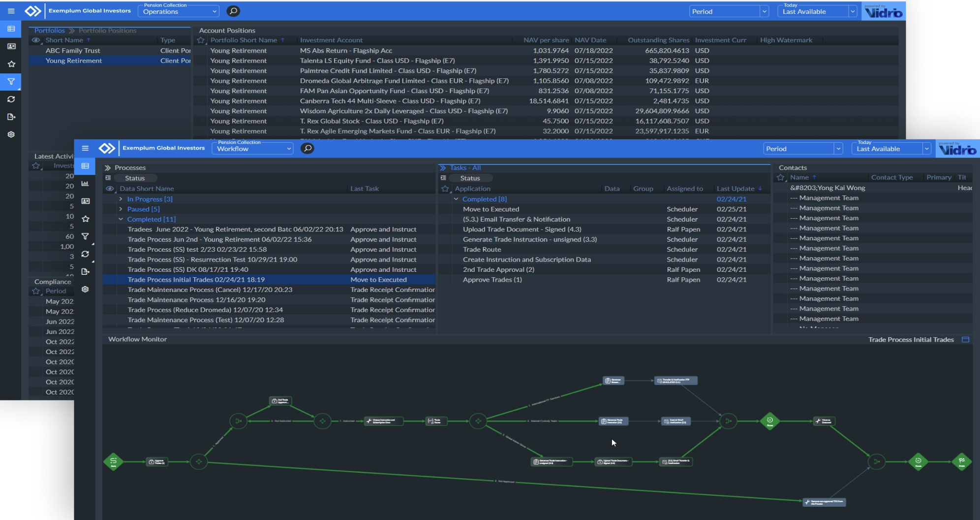
Task: Select MS Abs Return - Flagship Acc row
Action: pos(546,51)
